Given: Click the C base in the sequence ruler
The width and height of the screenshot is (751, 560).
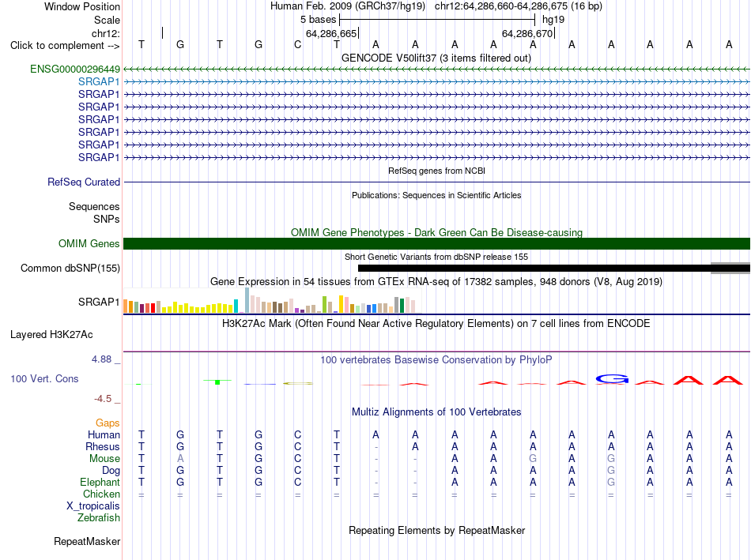Looking at the screenshot, I should tap(297, 44).
